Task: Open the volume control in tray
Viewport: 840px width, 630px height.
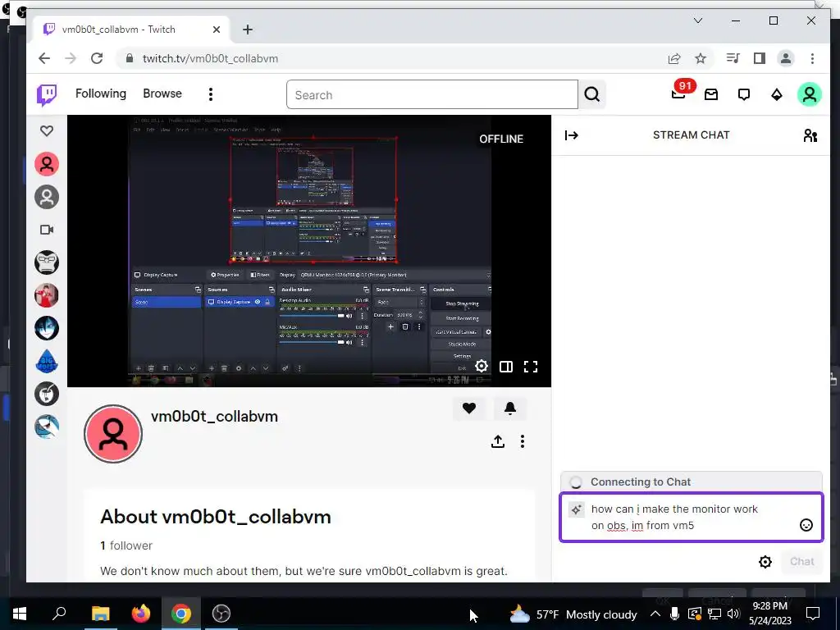Action: (x=733, y=614)
